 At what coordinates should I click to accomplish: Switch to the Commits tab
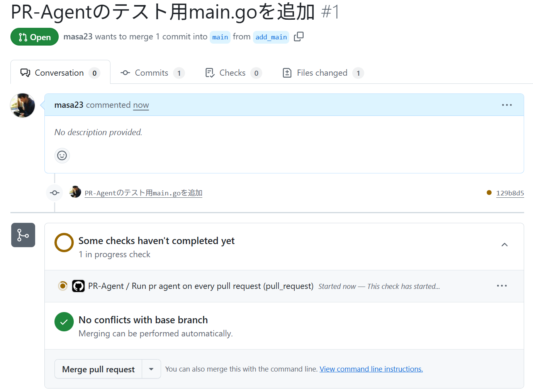pyautogui.click(x=152, y=73)
